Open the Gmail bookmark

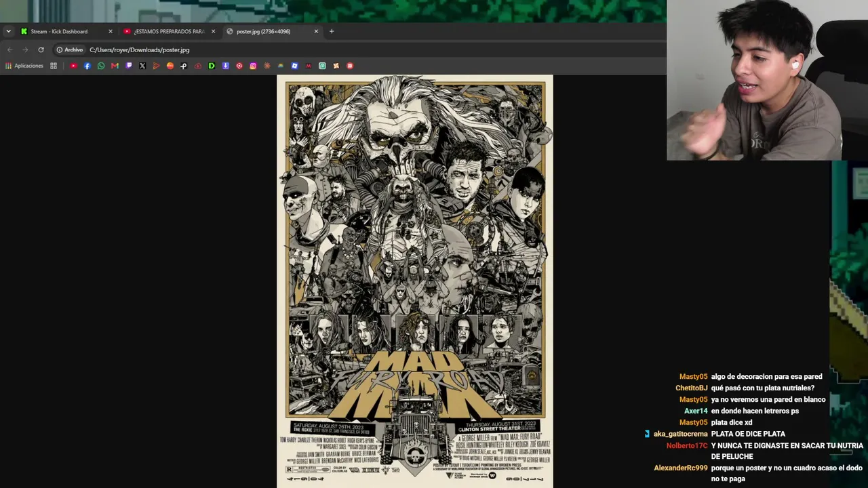pyautogui.click(x=115, y=66)
